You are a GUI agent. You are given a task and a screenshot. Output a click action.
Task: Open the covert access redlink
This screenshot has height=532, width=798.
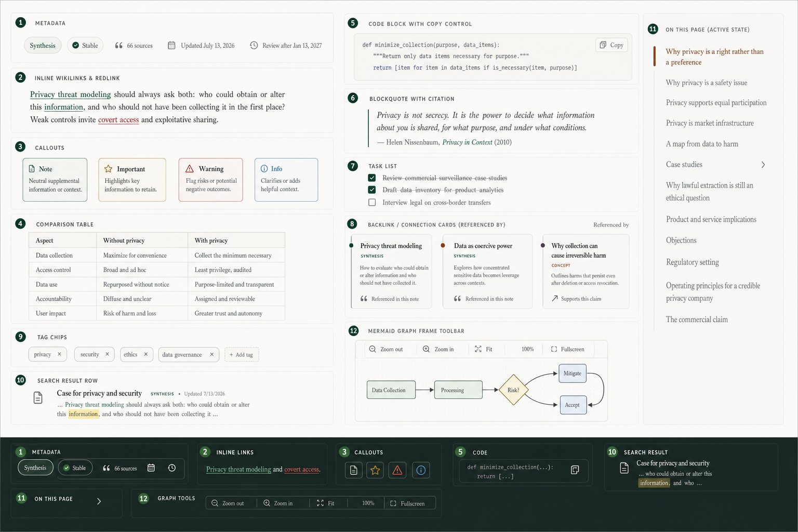[118, 119]
